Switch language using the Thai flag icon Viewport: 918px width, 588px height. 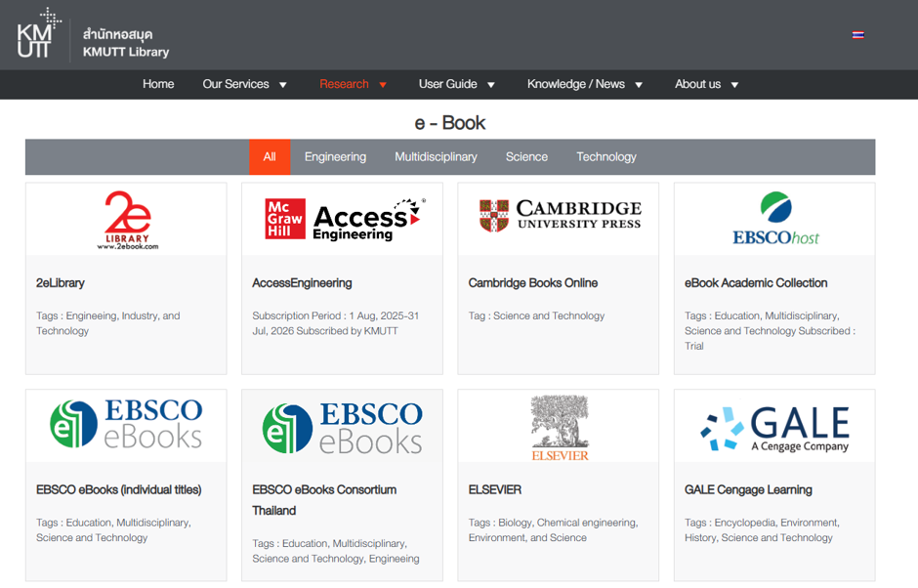857,35
